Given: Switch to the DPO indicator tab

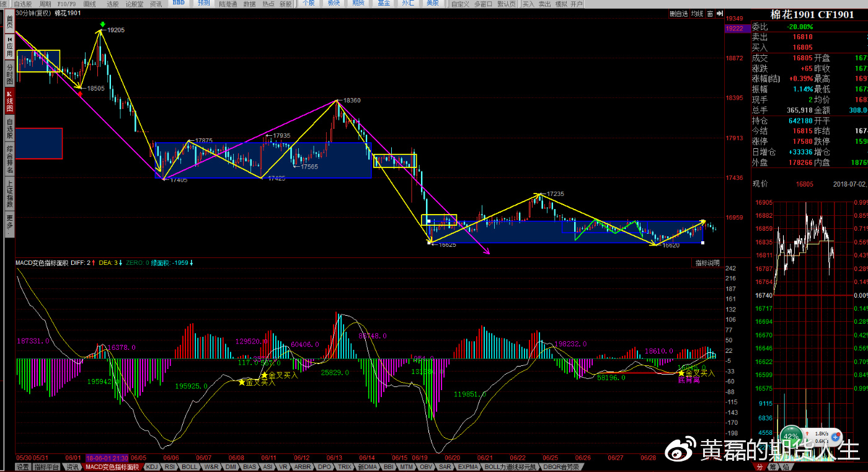Looking at the screenshot, I should [x=325, y=467].
